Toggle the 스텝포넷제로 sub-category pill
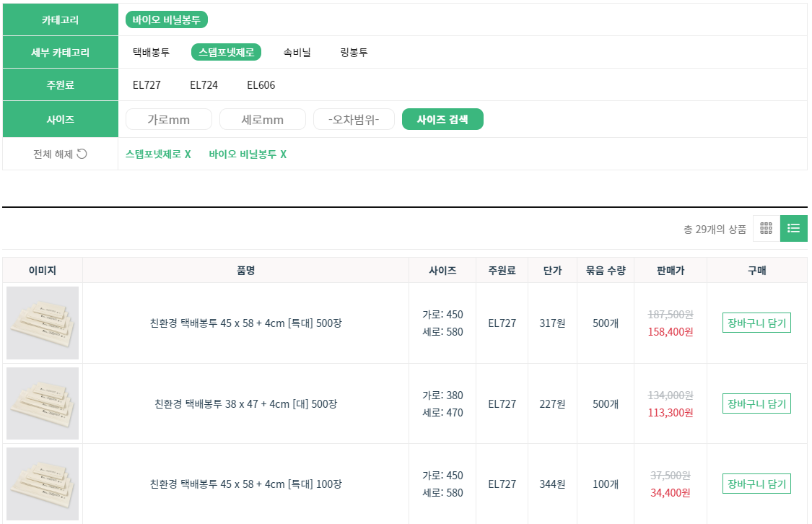Viewport: 812px width, 524px height. pyautogui.click(x=226, y=52)
